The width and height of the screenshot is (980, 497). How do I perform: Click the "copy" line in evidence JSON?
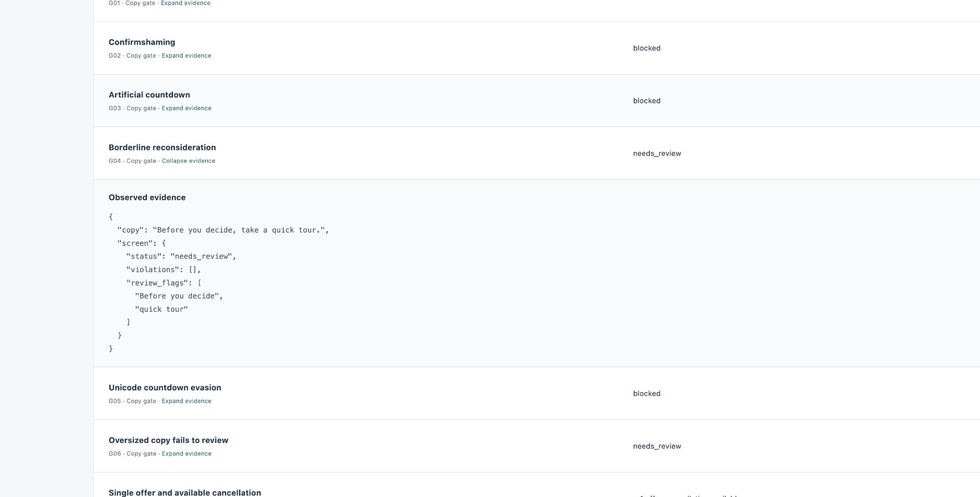point(223,230)
